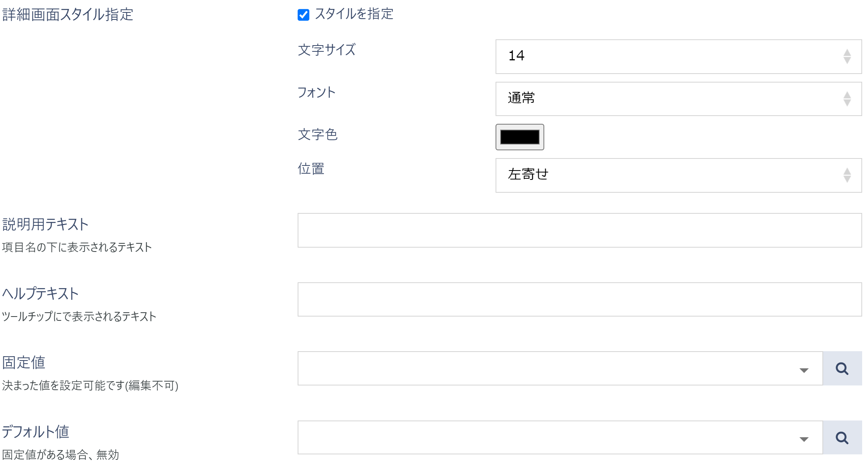
Task: Click the black 文字色 color swatch
Action: click(x=519, y=137)
